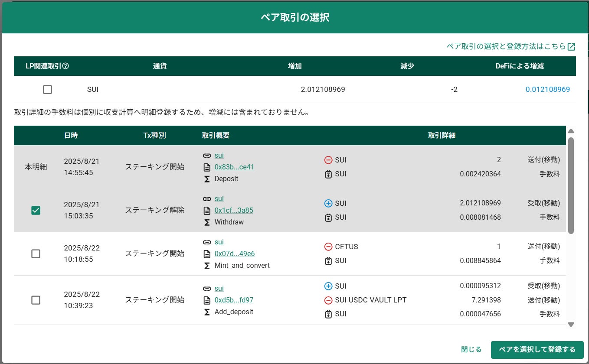The width and height of the screenshot is (589, 364).
Task: Click the fee icon for SUI 0.002420364
Action: [x=328, y=174]
